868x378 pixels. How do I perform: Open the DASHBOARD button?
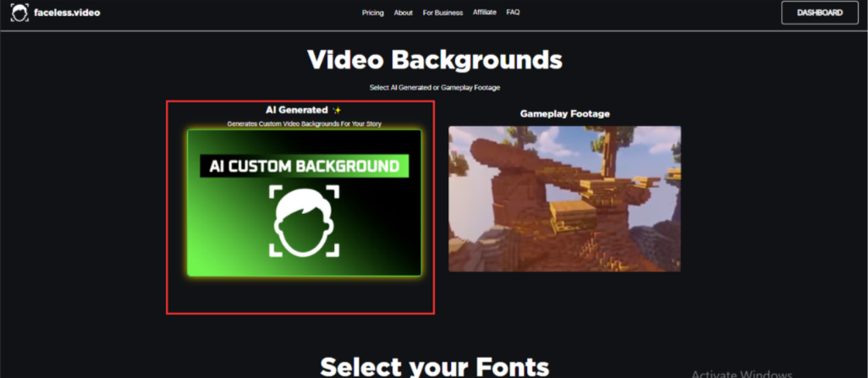tap(820, 13)
